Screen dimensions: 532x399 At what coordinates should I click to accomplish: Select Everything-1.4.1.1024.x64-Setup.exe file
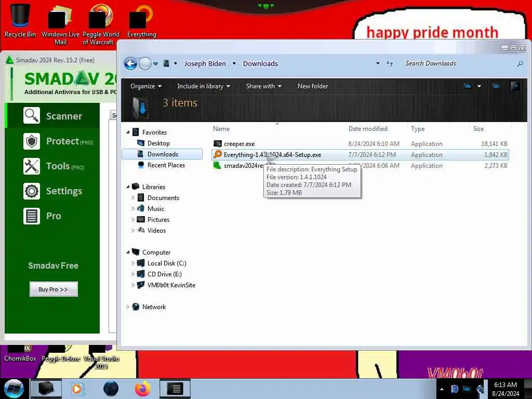click(360, 155)
